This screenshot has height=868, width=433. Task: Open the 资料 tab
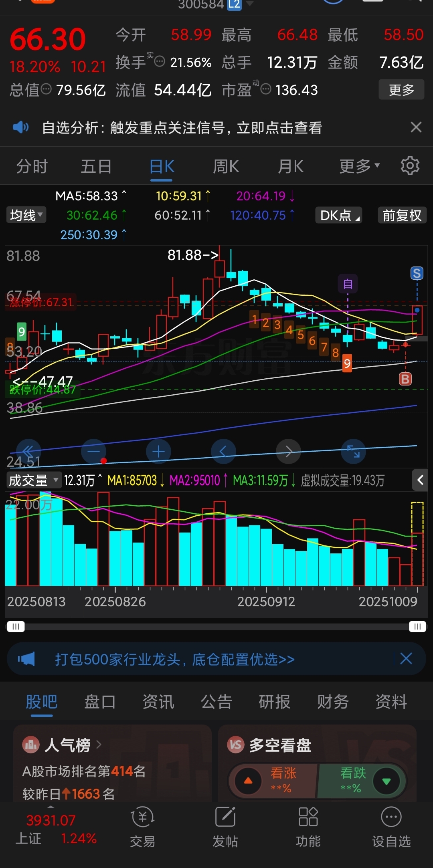(x=391, y=702)
